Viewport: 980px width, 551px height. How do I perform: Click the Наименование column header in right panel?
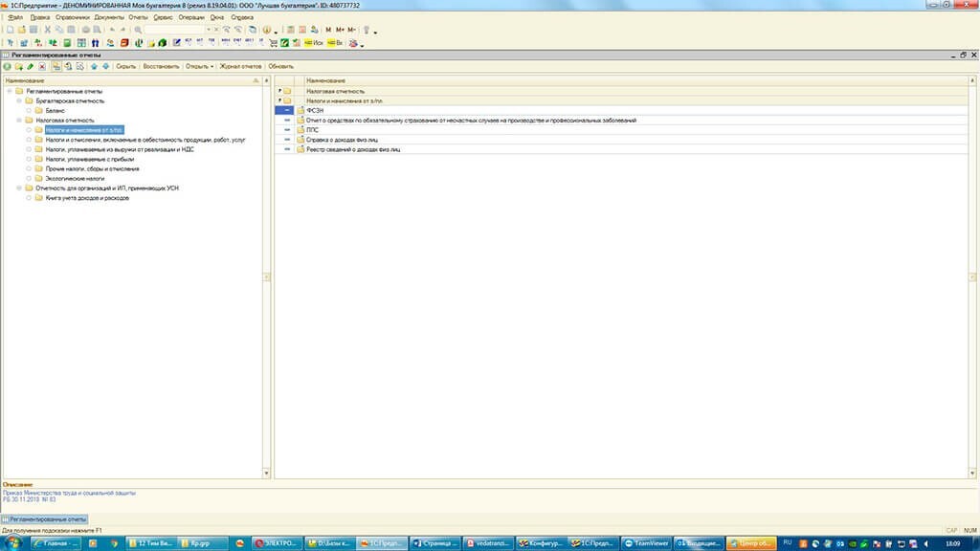[635, 80]
